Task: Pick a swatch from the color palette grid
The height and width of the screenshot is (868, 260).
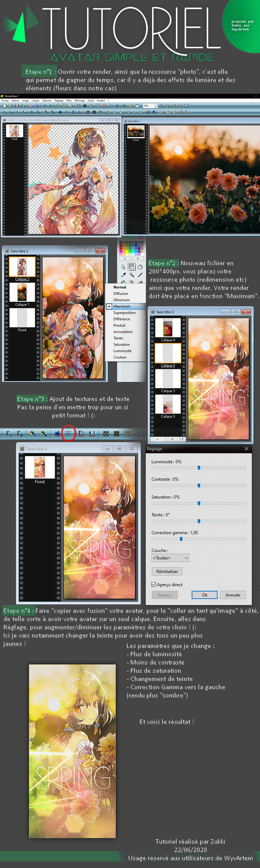Action: tap(131, 248)
